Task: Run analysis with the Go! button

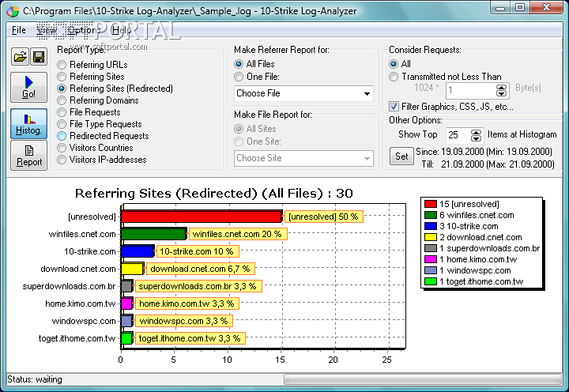Action: [28, 87]
